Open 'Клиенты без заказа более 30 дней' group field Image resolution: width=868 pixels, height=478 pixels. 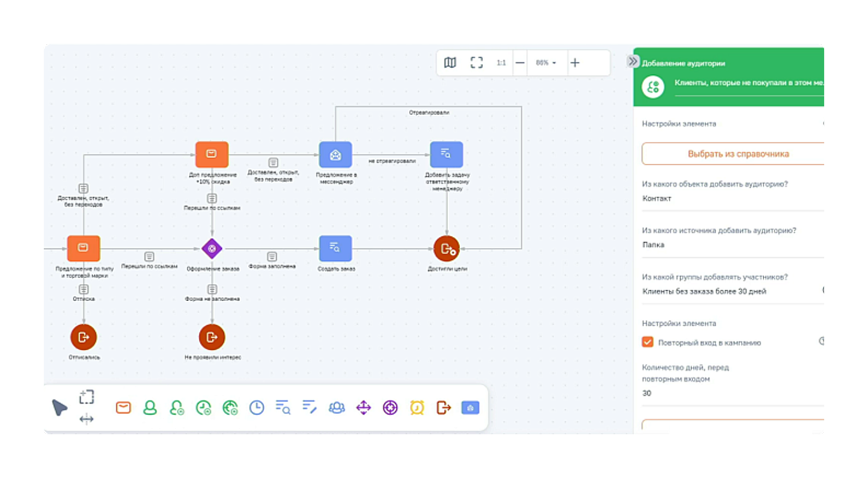733,291
